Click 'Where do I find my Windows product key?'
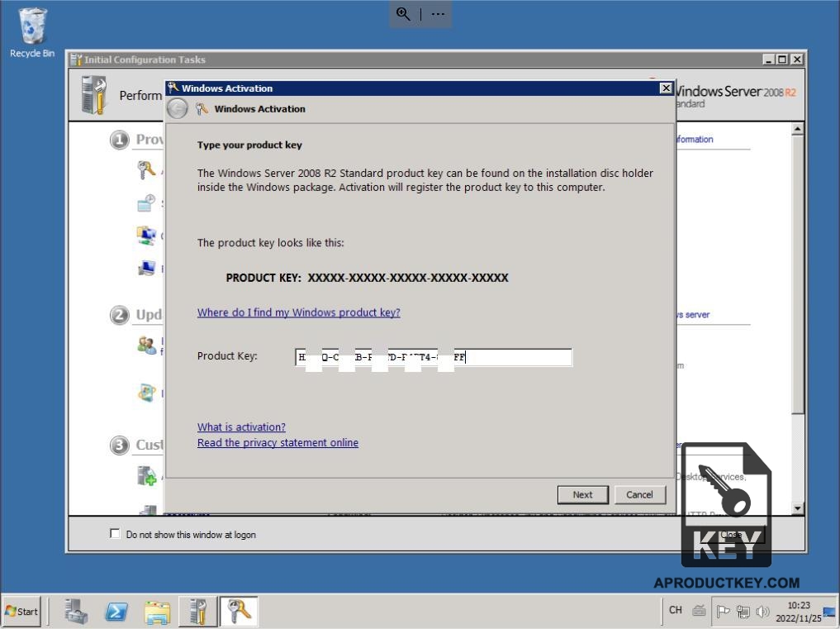Image resolution: width=840 pixels, height=629 pixels. (298, 312)
